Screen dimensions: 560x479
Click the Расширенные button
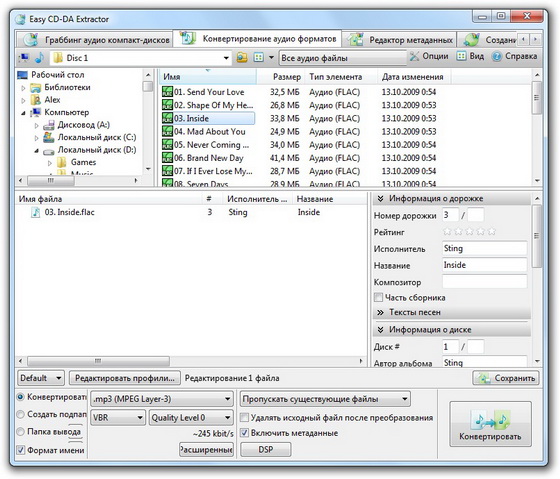tap(206, 449)
